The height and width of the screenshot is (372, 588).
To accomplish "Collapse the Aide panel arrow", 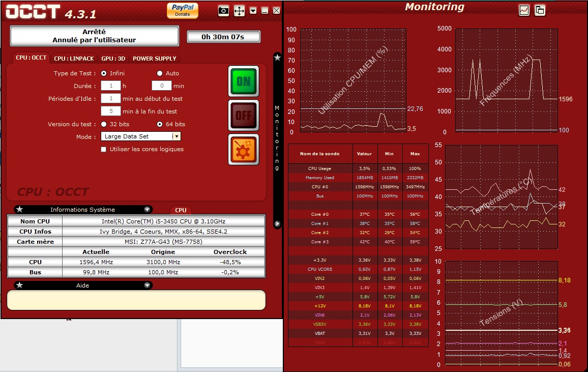I will (x=147, y=285).
